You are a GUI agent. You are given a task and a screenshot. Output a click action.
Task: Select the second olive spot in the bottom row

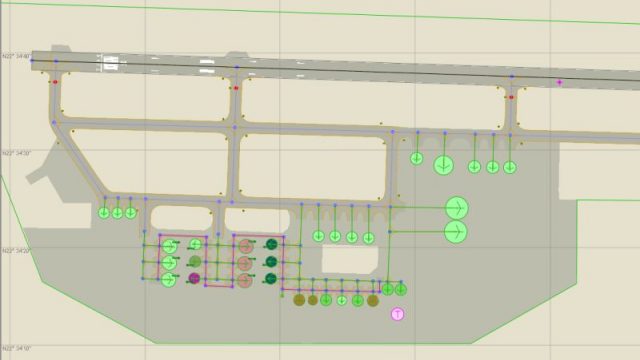tap(313, 300)
